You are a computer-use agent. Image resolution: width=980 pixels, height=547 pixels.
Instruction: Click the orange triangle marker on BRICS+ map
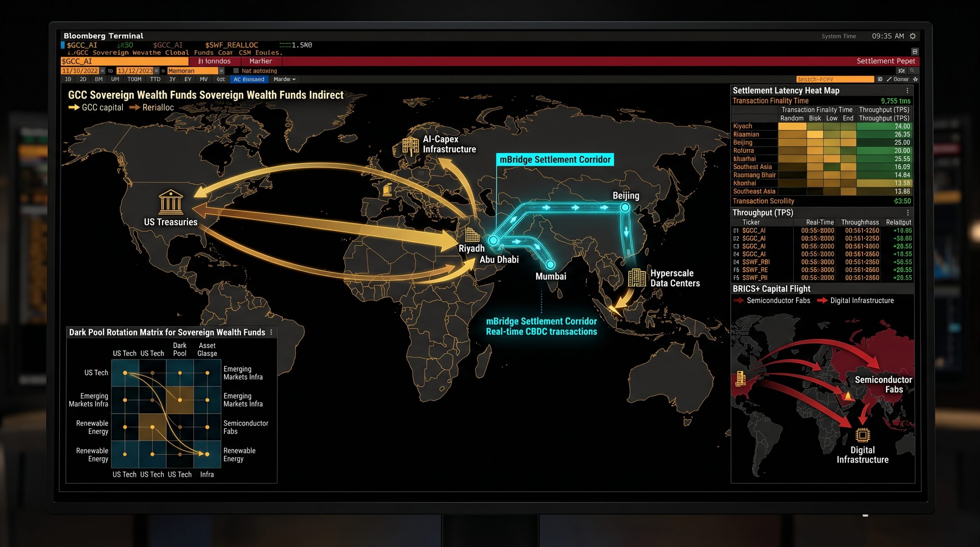(848, 396)
